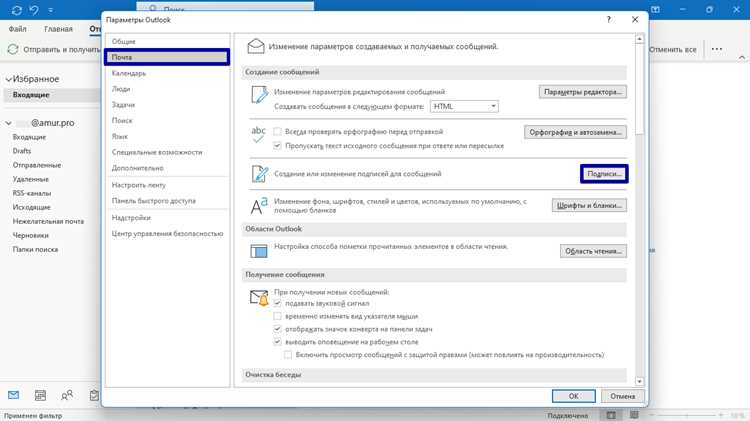Collapse the @amur.pro account folder tree
This screenshot has height=421, width=750.
[8, 123]
